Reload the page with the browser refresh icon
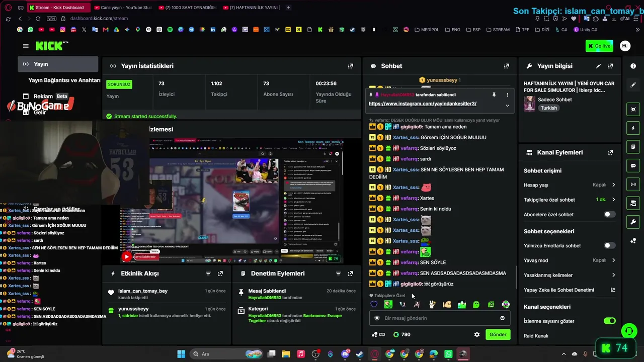The image size is (644, 362). pos(38,19)
